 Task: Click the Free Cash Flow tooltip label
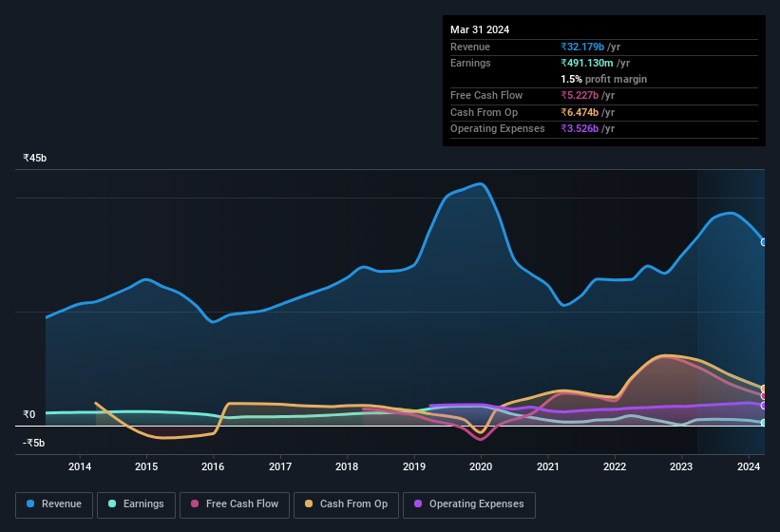point(486,95)
